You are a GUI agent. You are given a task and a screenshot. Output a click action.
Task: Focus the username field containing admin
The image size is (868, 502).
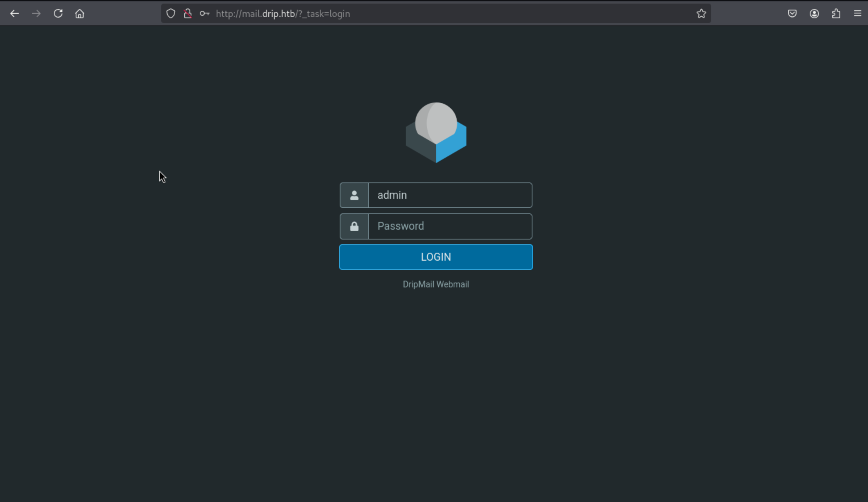450,195
